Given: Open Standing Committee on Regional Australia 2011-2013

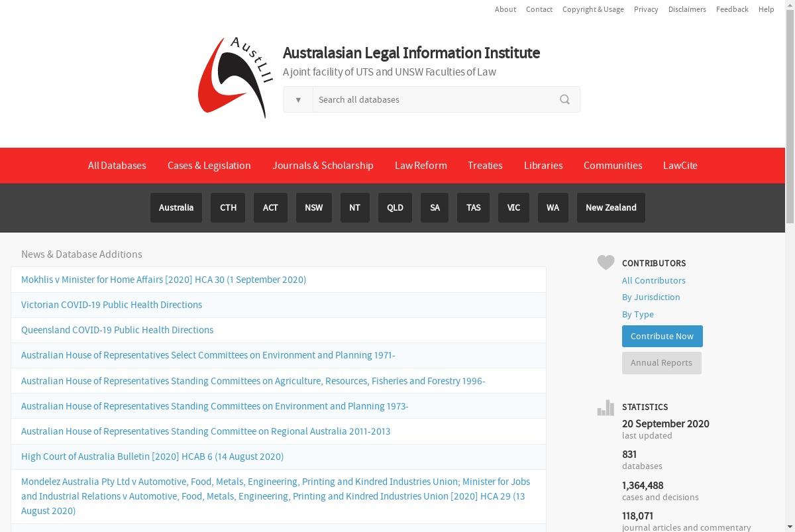Looking at the screenshot, I should coord(205,431).
